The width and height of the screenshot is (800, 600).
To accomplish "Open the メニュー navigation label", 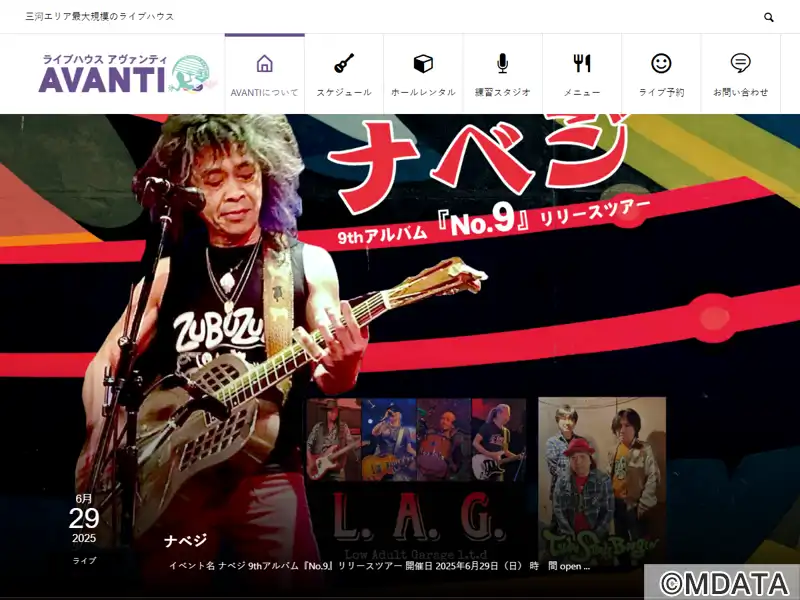I will (582, 93).
